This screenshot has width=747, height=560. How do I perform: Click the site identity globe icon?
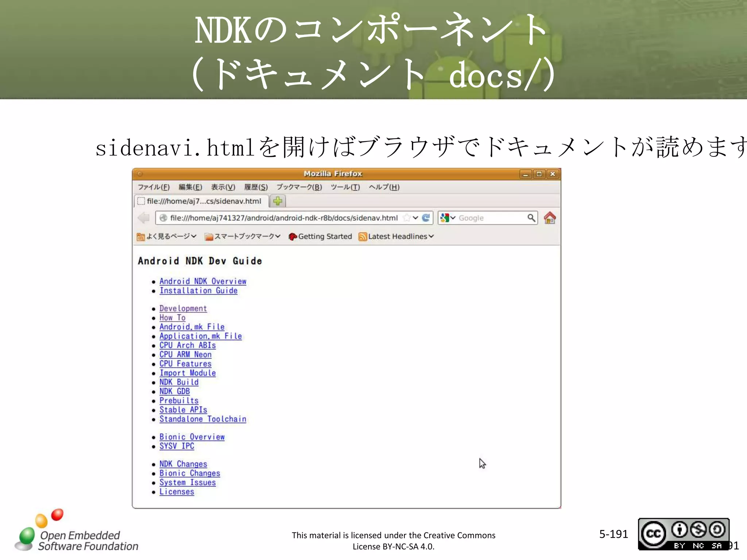click(x=163, y=218)
